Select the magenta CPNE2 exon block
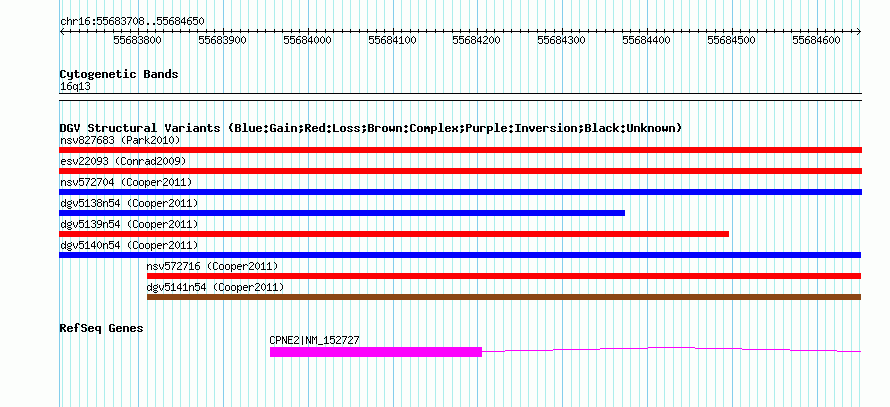The width and height of the screenshot is (890, 407). tap(376, 352)
